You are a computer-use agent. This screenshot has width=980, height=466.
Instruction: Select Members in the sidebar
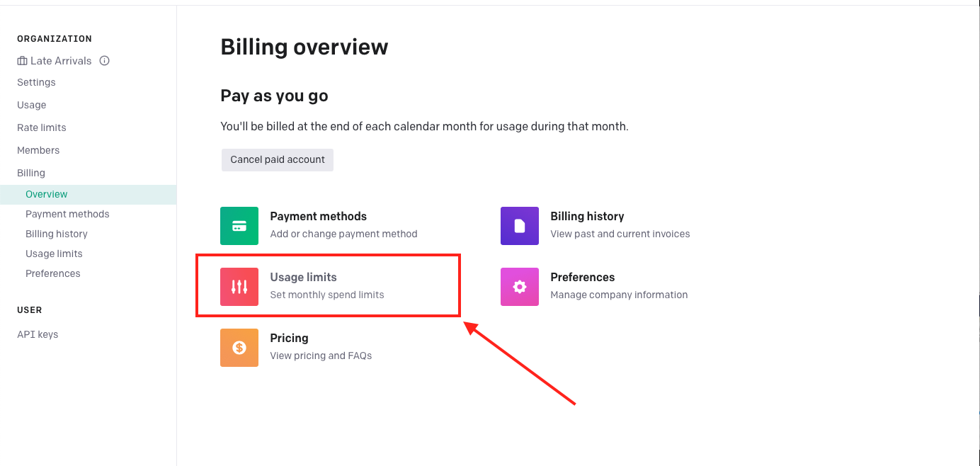[x=38, y=150]
